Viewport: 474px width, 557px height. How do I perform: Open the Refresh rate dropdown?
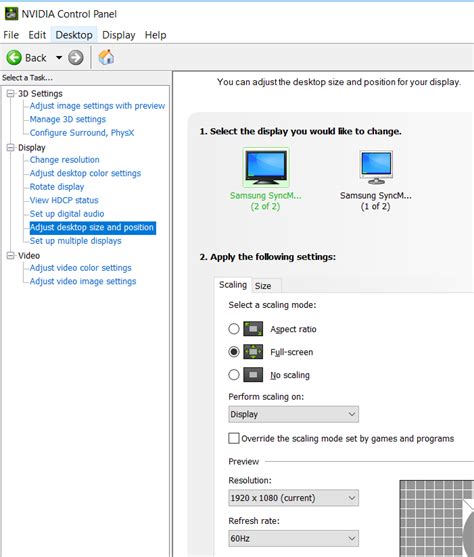point(293,539)
